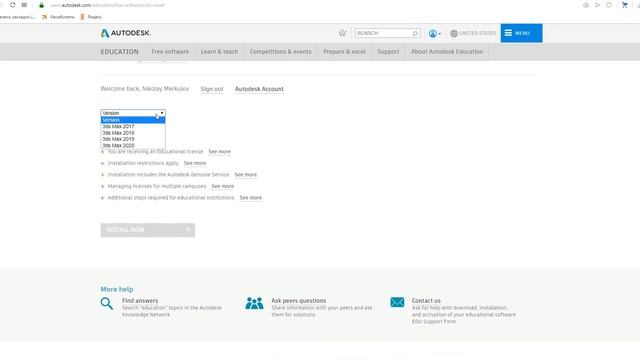Open the Autodesk site shopping cart

point(342,33)
